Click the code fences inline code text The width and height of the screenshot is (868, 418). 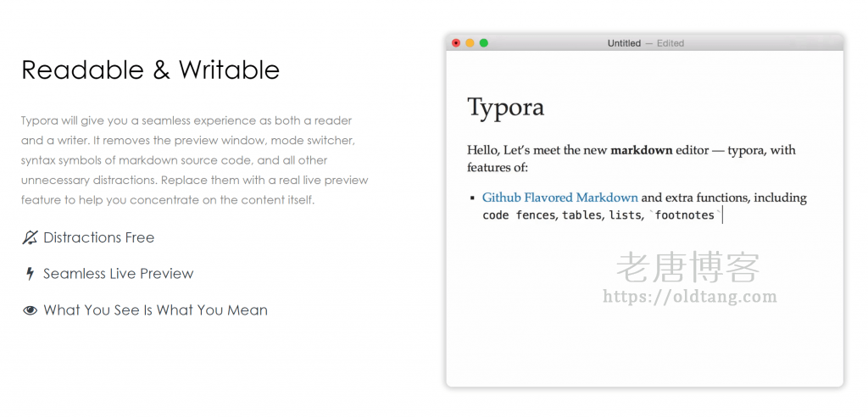[519, 215]
